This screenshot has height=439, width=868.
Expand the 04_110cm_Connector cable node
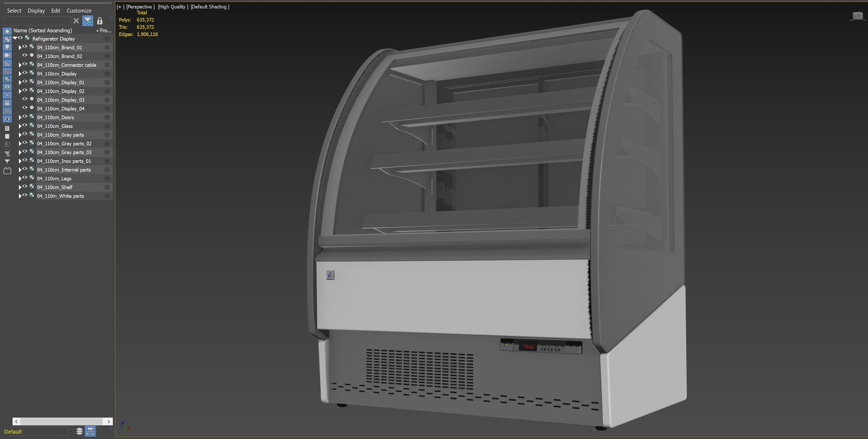(x=20, y=65)
